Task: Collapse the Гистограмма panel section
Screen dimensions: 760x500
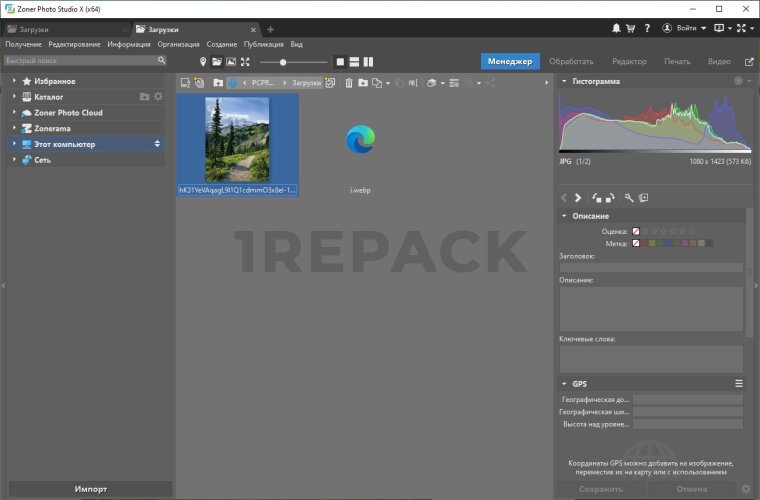Action: point(564,81)
